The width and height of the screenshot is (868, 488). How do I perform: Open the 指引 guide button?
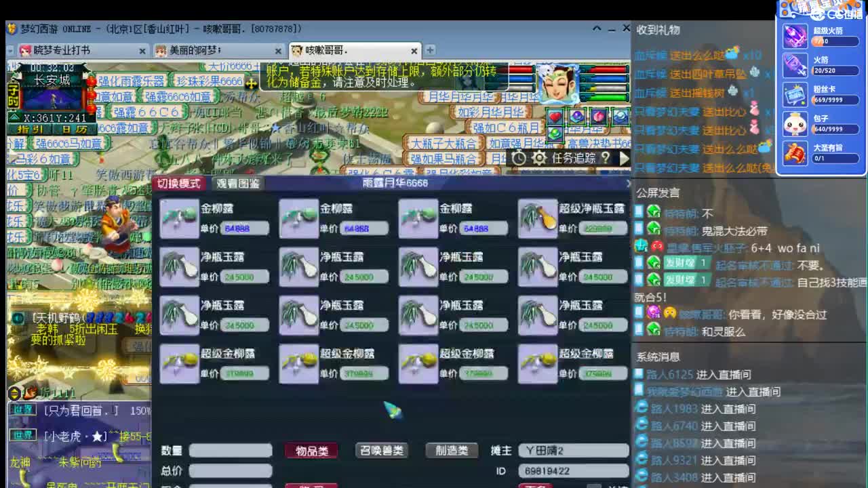coord(31,129)
